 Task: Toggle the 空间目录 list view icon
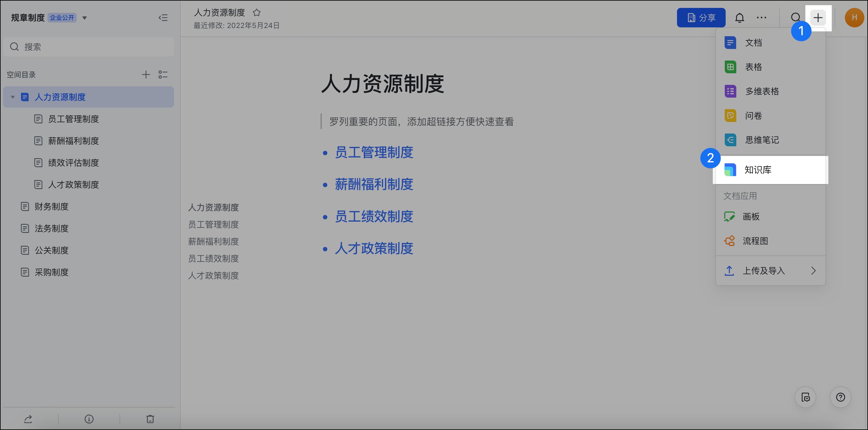point(163,75)
